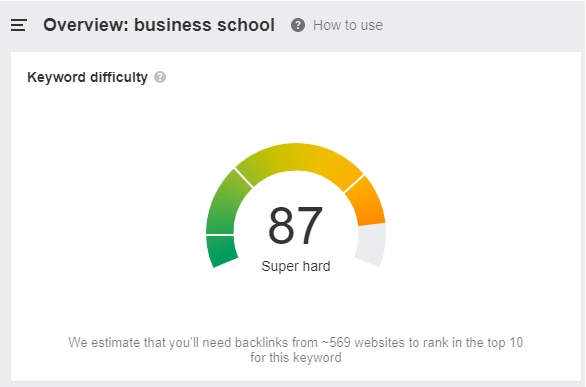Click the divider between yellow and orange
This screenshot has height=387, width=586.
354,184
